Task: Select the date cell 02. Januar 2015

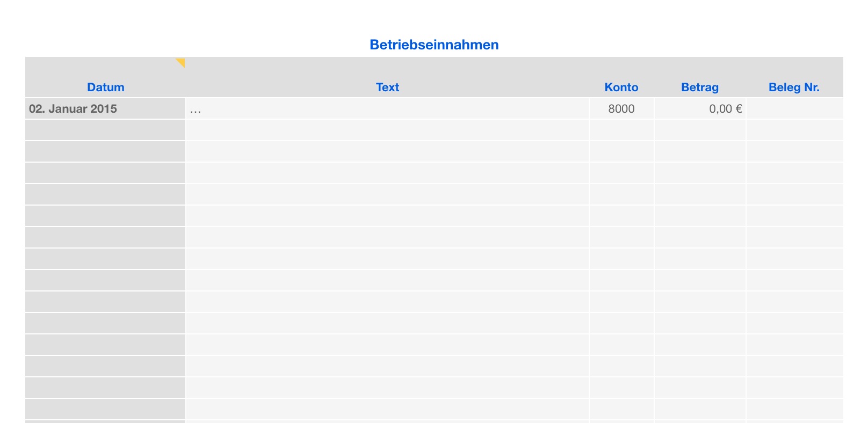Action: [x=105, y=108]
